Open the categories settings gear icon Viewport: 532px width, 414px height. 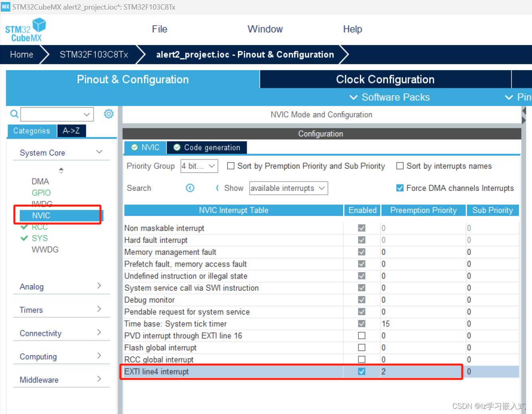pyautogui.click(x=108, y=114)
